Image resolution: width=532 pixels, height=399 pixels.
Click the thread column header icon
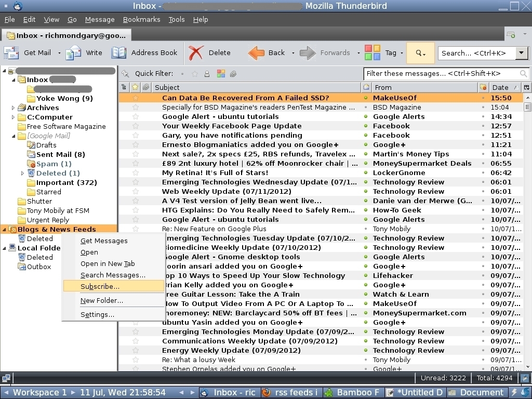pyautogui.click(x=124, y=87)
